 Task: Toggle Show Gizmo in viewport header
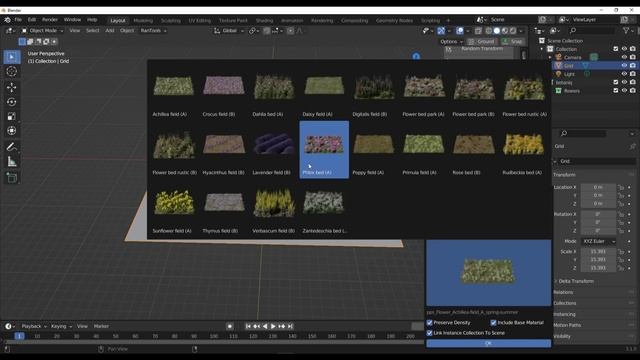pos(441,31)
